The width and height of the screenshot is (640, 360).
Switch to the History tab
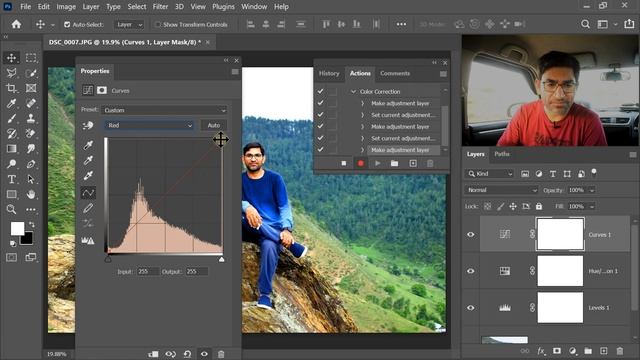[329, 73]
